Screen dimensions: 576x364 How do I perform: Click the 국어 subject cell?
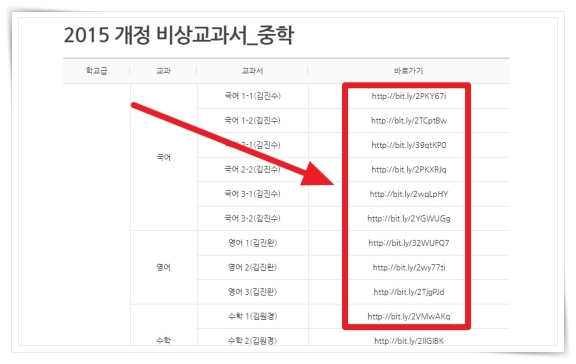coord(163,157)
